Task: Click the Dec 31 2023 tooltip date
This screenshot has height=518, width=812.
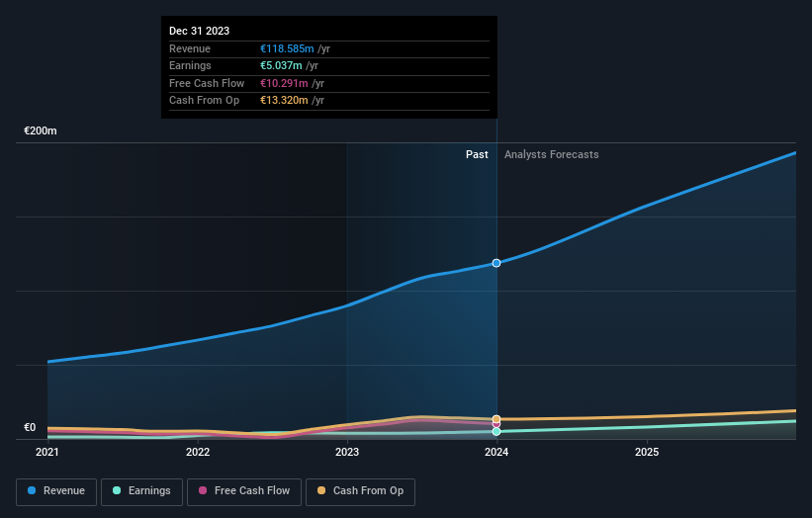Action: (200, 31)
